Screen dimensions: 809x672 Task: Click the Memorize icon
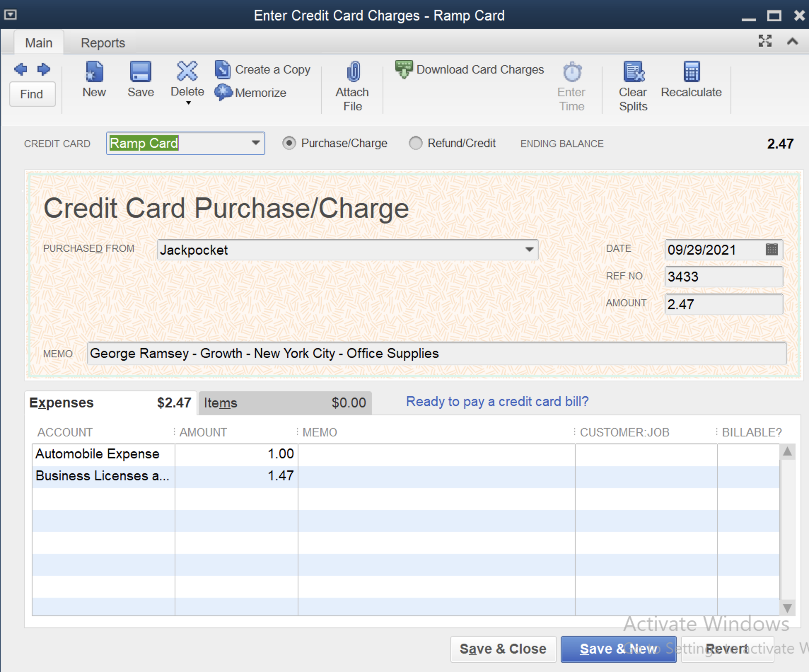(223, 92)
